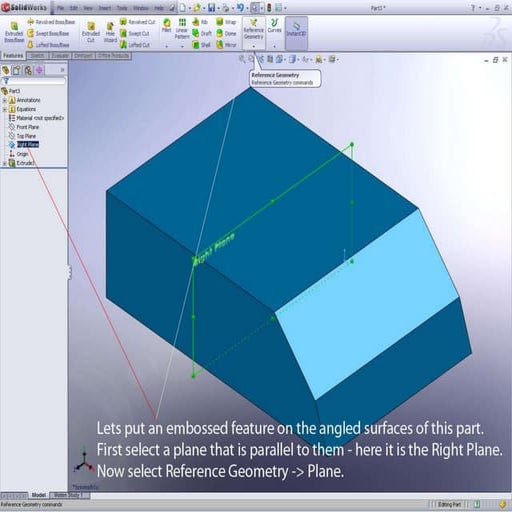This screenshot has height=512, width=512.
Task: Expand the Linear Pattern dropdown arrow
Action: click(x=182, y=47)
